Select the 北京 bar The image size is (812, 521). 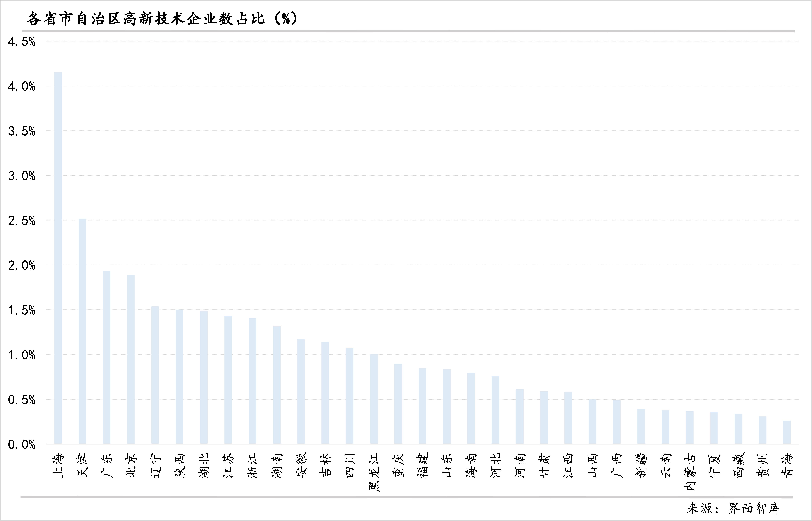[131, 359]
